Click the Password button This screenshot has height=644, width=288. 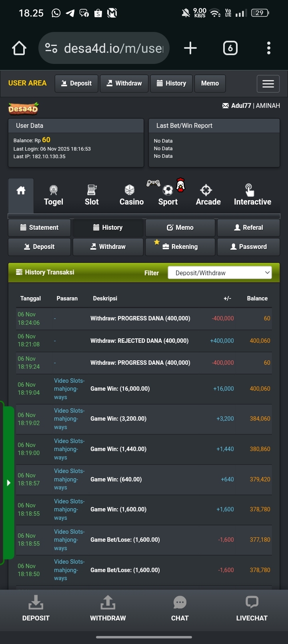(248, 246)
